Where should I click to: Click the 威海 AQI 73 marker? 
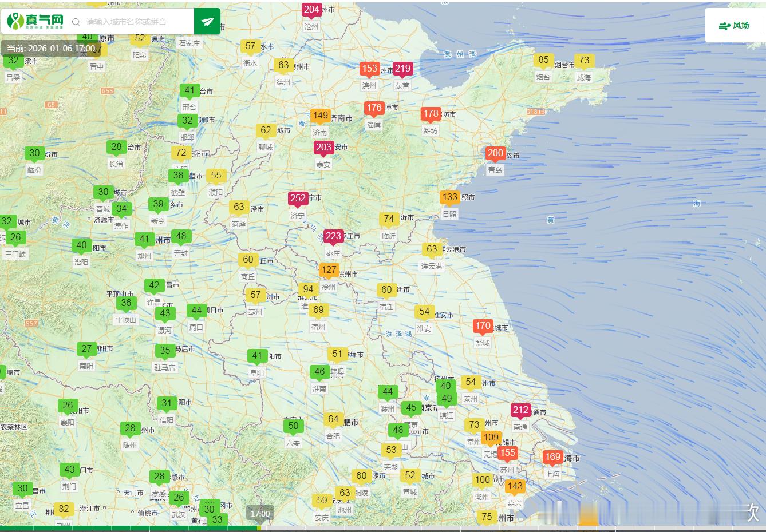point(584,61)
